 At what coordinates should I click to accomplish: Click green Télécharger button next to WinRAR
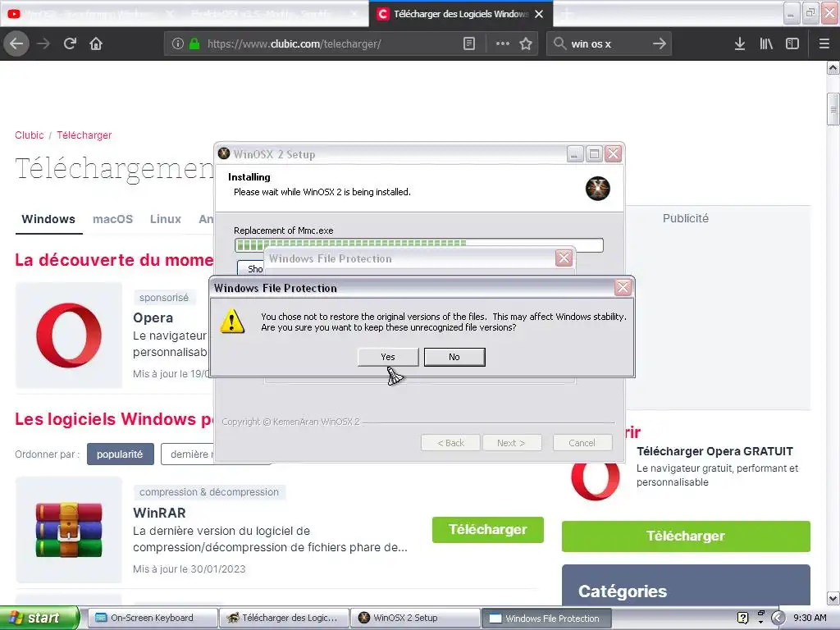pyautogui.click(x=488, y=529)
